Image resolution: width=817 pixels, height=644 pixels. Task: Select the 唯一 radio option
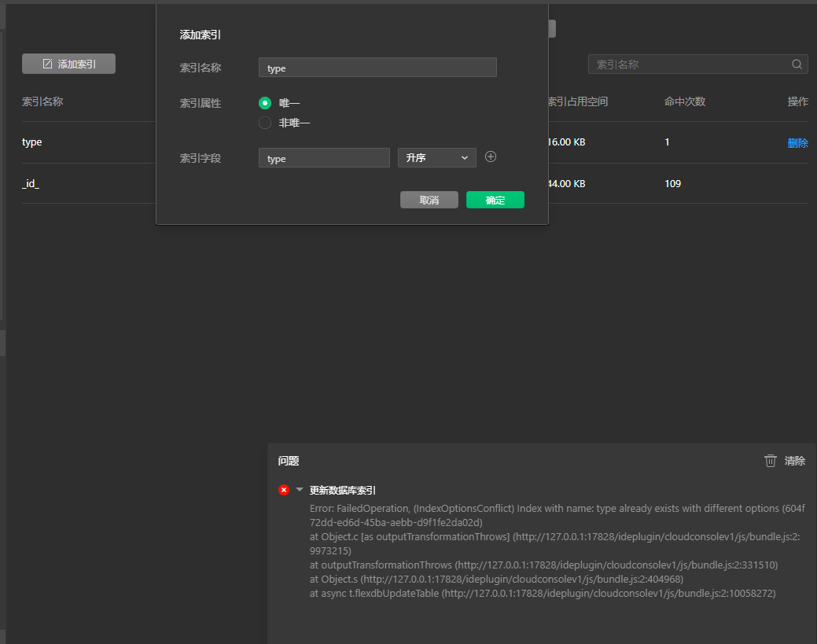point(265,103)
